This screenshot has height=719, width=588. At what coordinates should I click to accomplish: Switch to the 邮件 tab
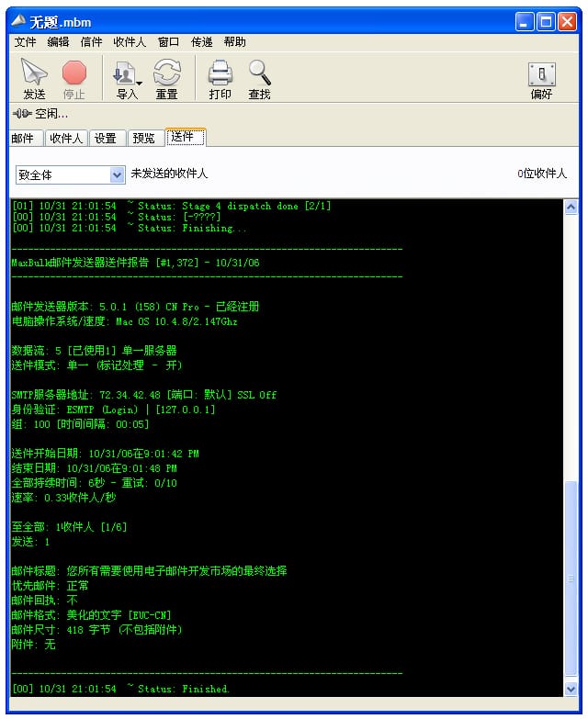[x=23, y=139]
